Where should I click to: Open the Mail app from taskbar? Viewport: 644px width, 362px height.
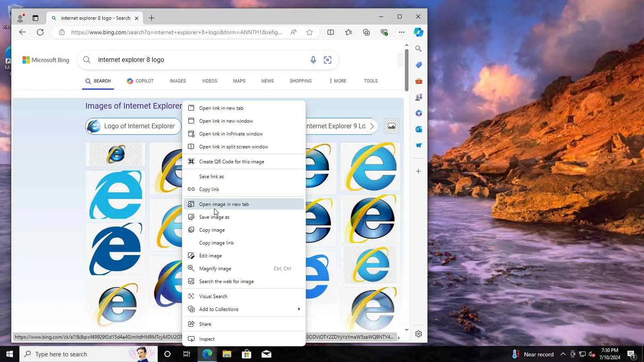(x=266, y=354)
